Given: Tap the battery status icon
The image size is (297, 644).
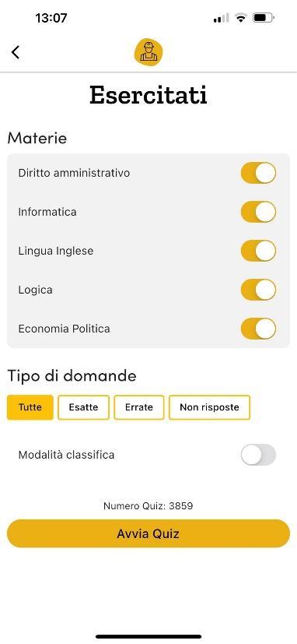Looking at the screenshot, I should 264,18.
